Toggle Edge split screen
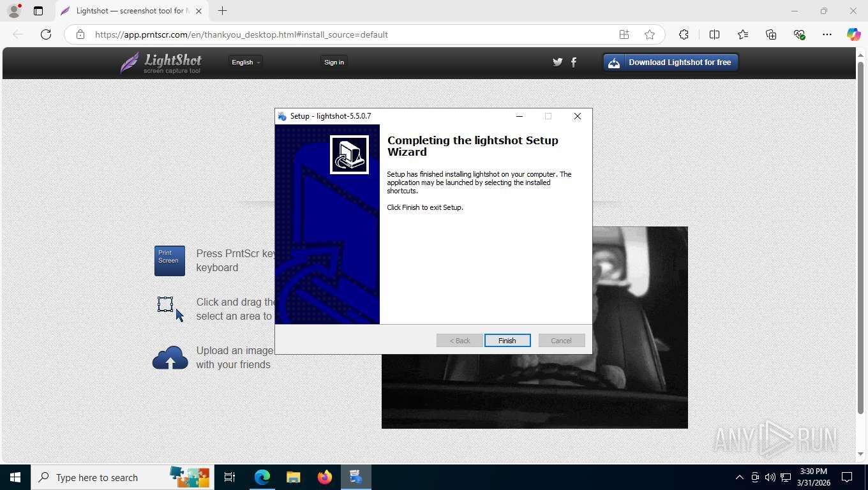 click(x=714, y=34)
